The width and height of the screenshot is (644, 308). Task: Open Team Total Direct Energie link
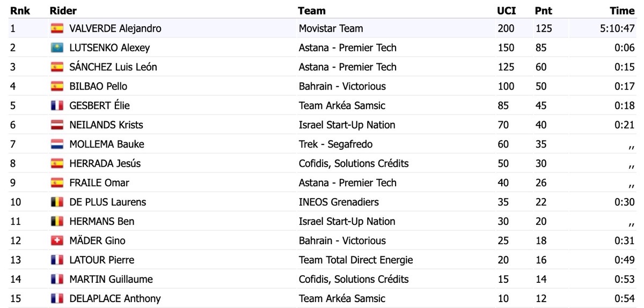click(x=356, y=260)
